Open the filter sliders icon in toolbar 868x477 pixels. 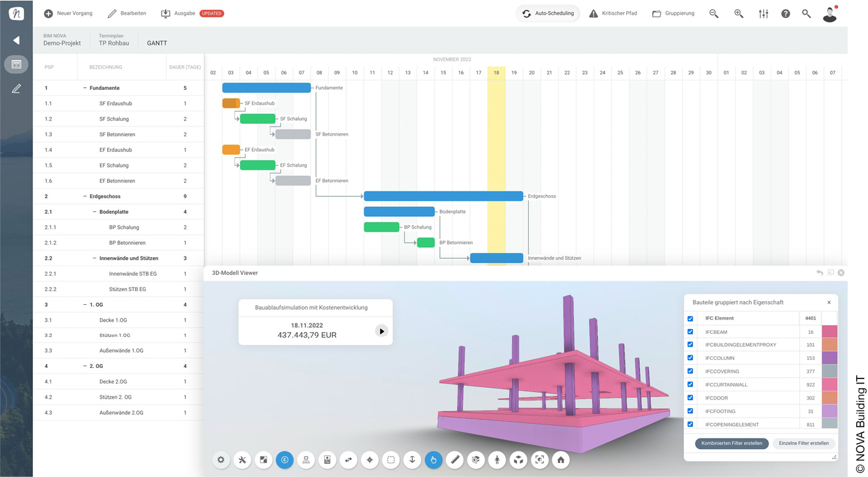763,13
